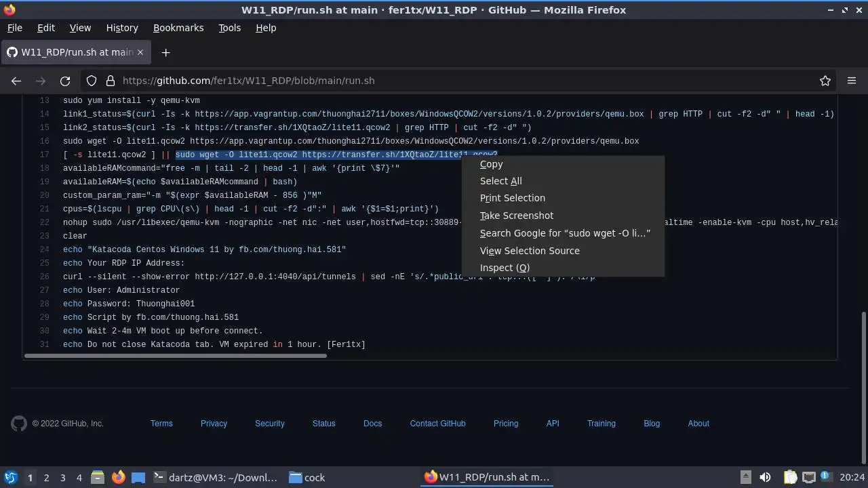The width and height of the screenshot is (868, 488).
Task: Open the About footer link
Action: click(698, 424)
